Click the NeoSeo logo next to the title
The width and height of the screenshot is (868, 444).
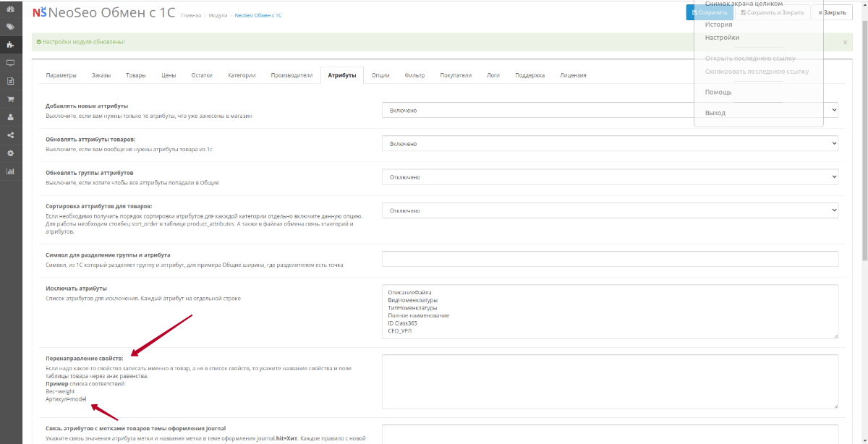pyautogui.click(x=39, y=12)
